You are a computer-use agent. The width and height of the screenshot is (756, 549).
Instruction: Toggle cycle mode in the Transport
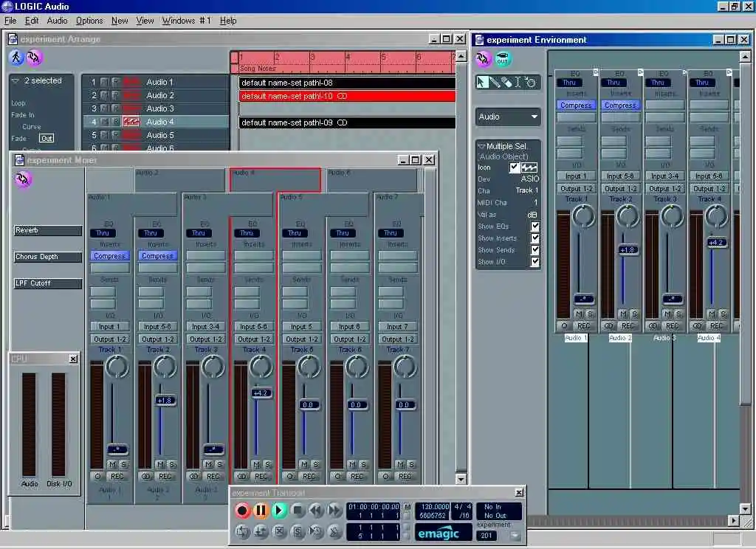point(242,531)
